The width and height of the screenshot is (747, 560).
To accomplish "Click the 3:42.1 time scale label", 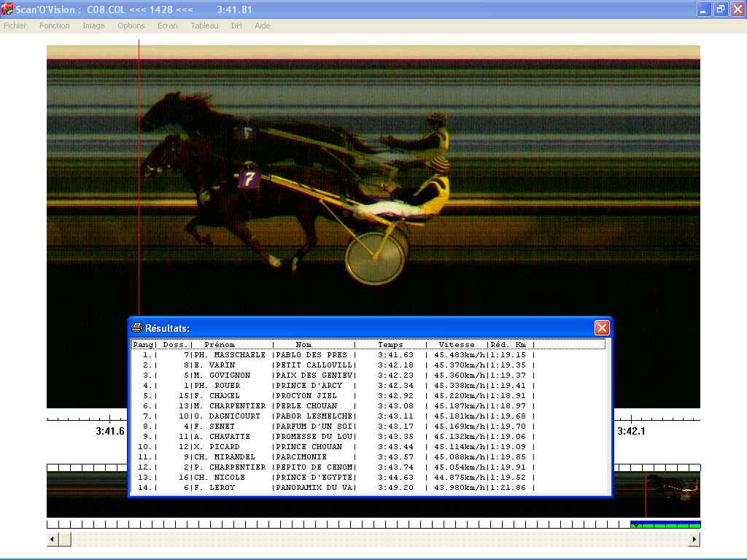I will coord(632,432).
